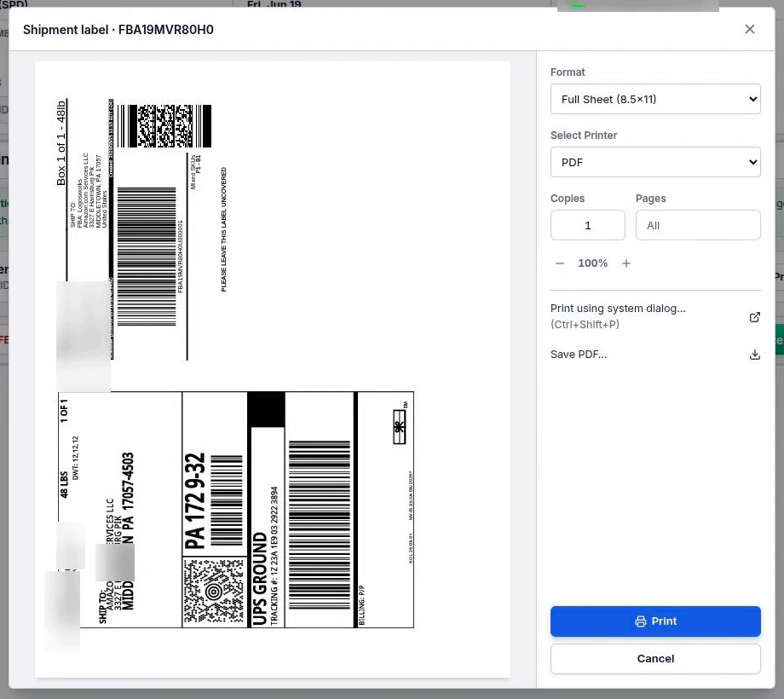This screenshot has height=699, width=784.
Task: Decrease zoom with the minus icon
Action: tap(560, 263)
